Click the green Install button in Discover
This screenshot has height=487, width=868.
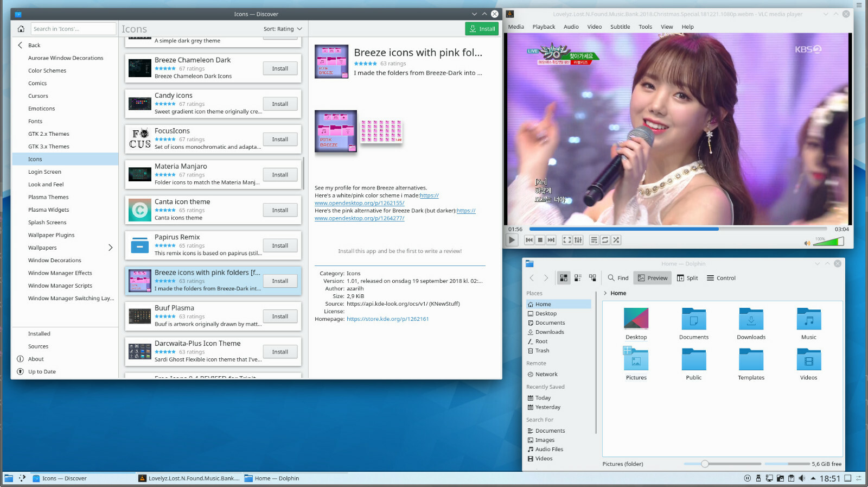pos(482,29)
